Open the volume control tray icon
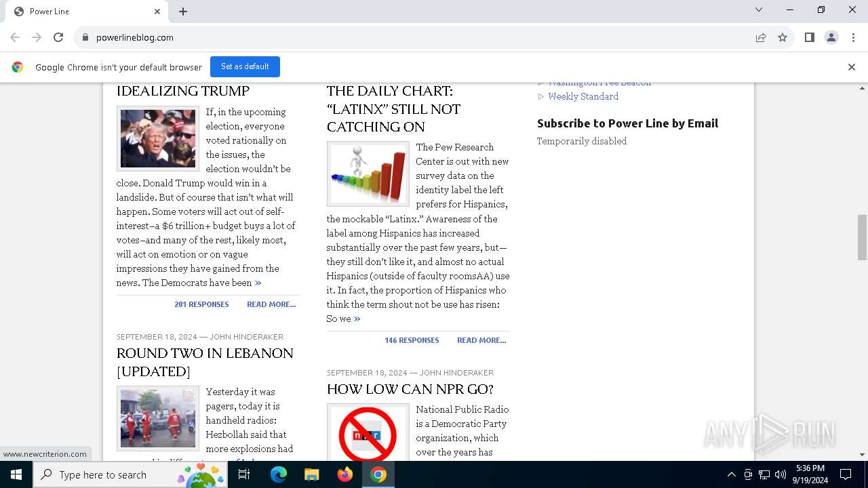This screenshot has height=488, width=868. (781, 474)
